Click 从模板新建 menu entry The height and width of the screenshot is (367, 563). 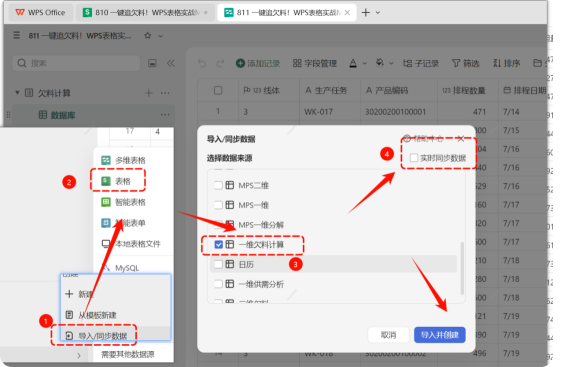click(91, 315)
